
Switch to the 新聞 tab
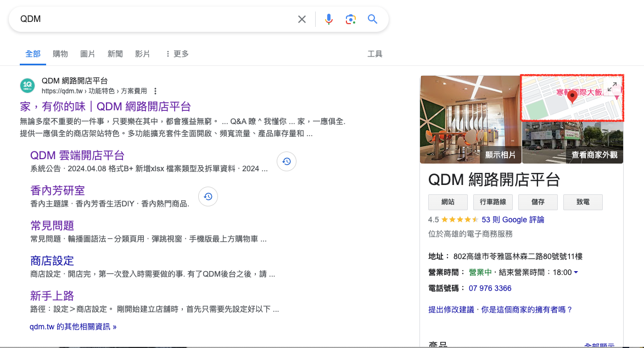(115, 54)
